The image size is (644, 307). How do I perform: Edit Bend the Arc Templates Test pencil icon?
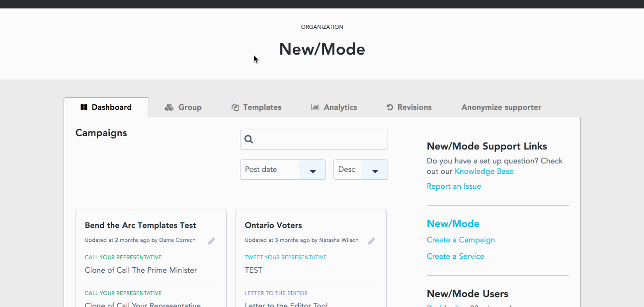211,241
